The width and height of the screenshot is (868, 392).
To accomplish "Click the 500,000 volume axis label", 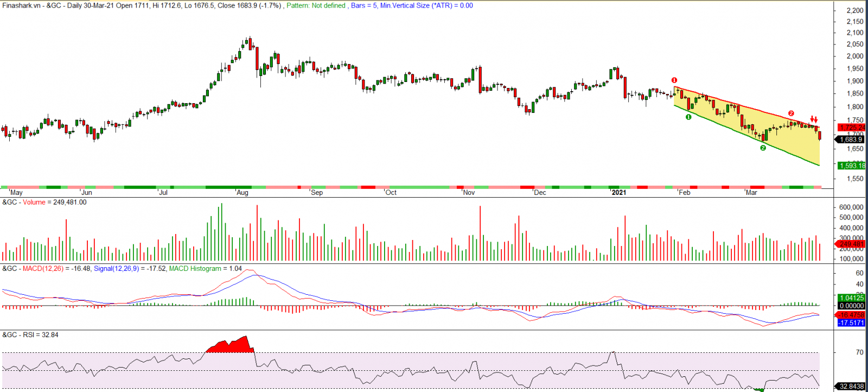I will point(851,217).
